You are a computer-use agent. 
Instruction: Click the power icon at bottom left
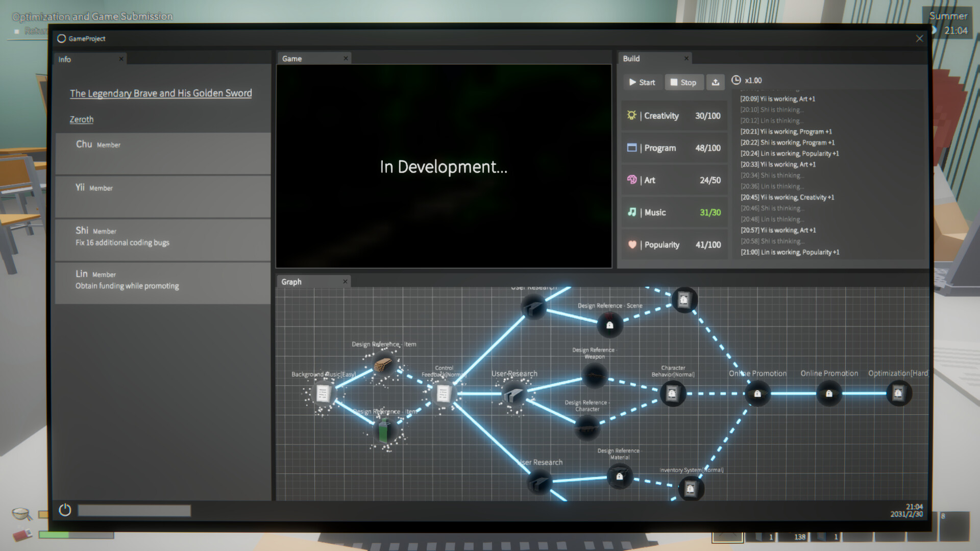click(65, 510)
